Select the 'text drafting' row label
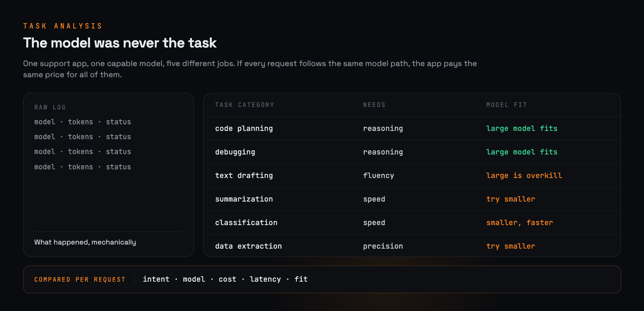Screen dimensions: 644x311 (244, 176)
